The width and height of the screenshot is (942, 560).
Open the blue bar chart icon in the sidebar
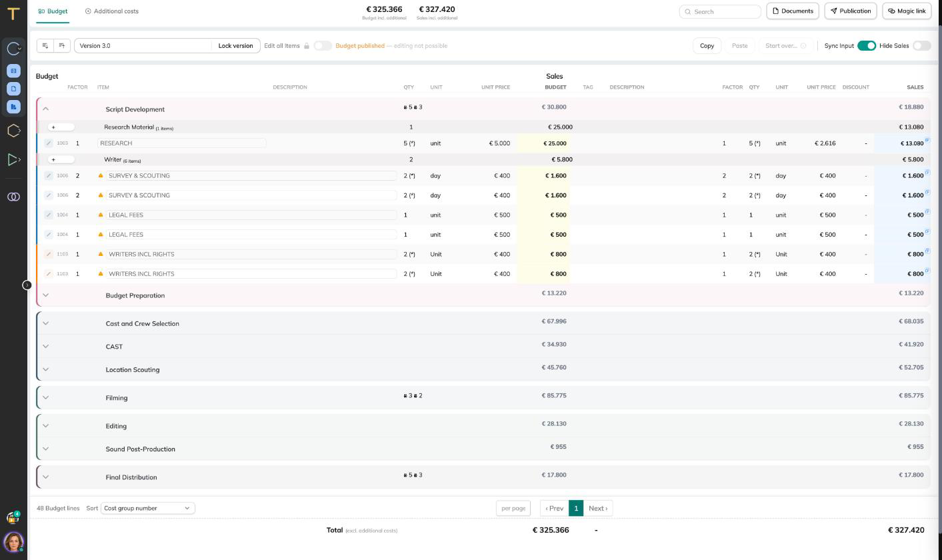coord(13,106)
